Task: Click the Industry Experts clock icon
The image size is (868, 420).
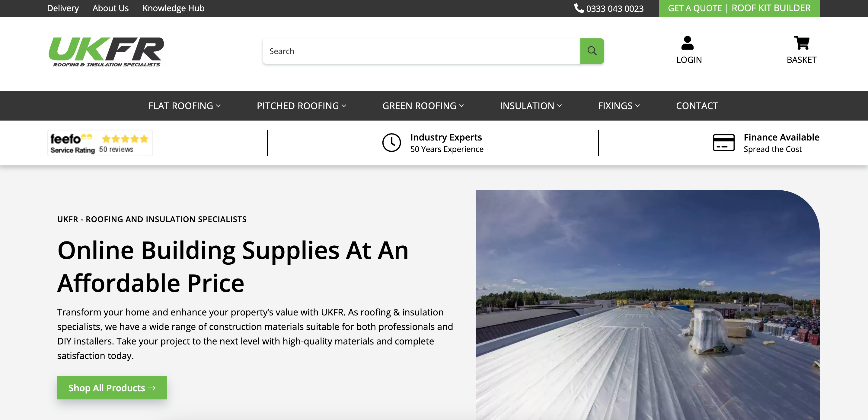Action: pyautogui.click(x=391, y=143)
